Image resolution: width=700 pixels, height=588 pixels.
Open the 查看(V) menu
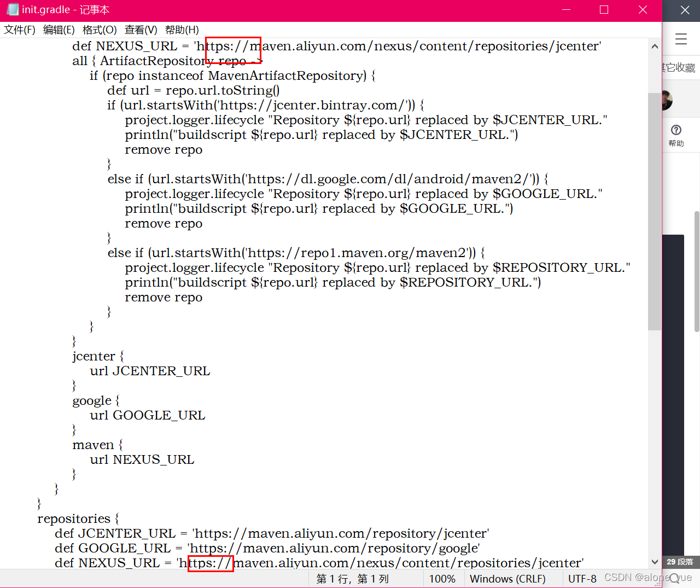coord(141,30)
